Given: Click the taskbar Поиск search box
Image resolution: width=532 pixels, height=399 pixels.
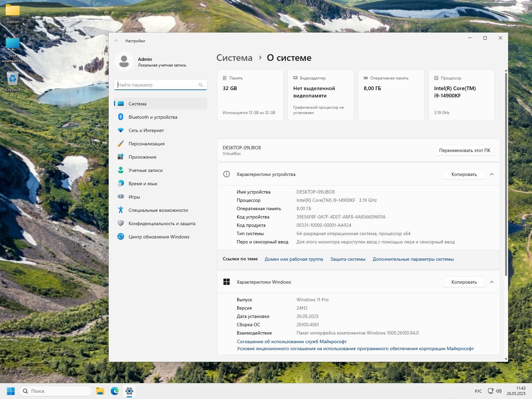Looking at the screenshot, I should click(x=56, y=391).
